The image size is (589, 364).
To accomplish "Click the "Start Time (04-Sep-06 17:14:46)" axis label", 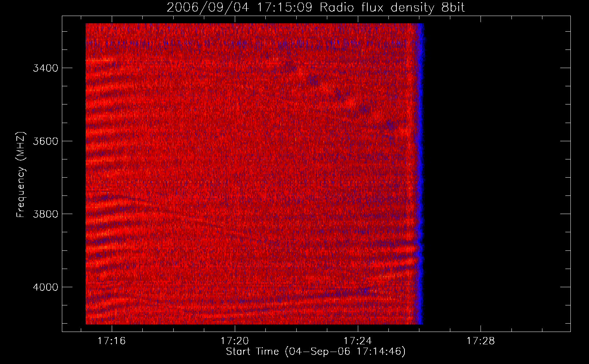I will point(316,352).
